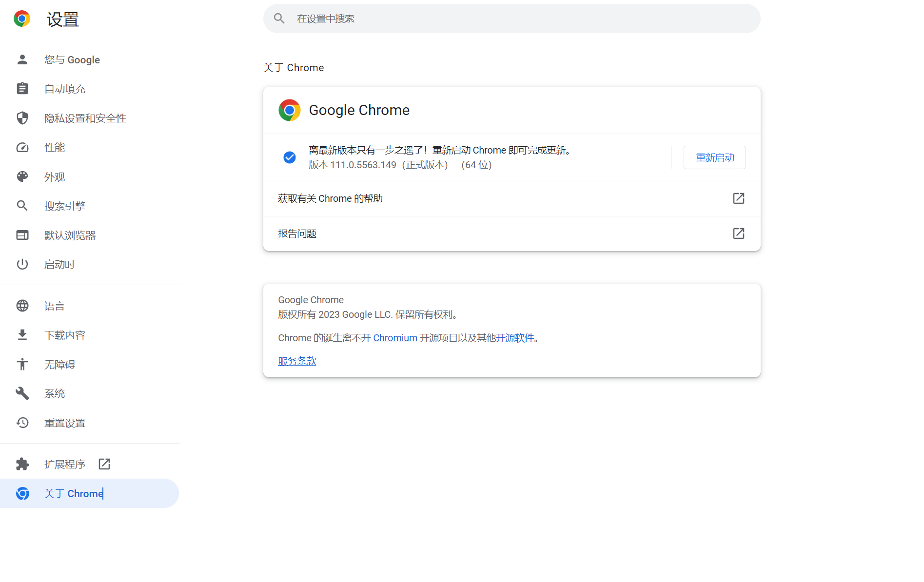Click the palette icon for 外观

(x=22, y=176)
